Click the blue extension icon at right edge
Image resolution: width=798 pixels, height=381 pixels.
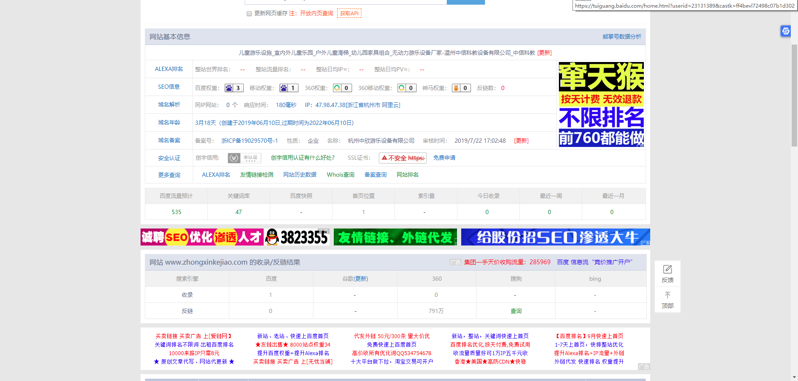point(785,31)
